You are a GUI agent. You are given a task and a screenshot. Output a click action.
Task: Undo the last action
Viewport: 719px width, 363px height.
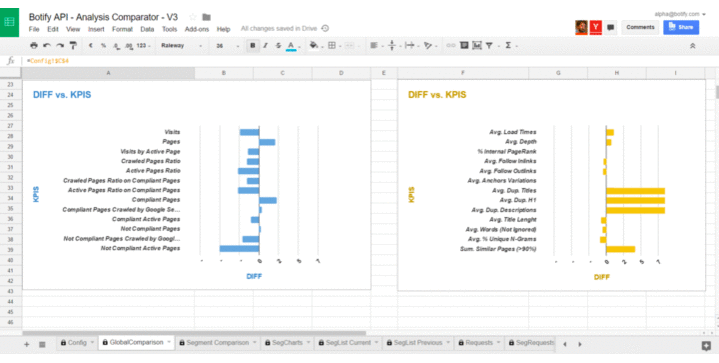point(47,45)
